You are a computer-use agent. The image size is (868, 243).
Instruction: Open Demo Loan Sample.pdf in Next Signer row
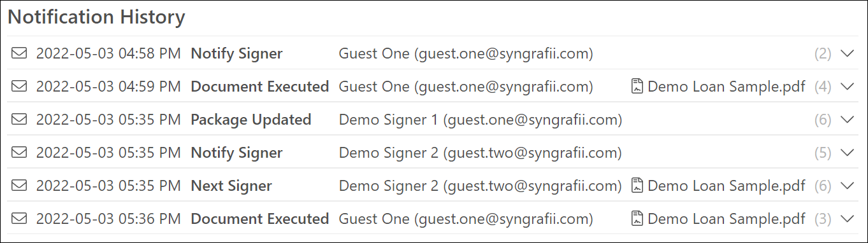click(726, 186)
